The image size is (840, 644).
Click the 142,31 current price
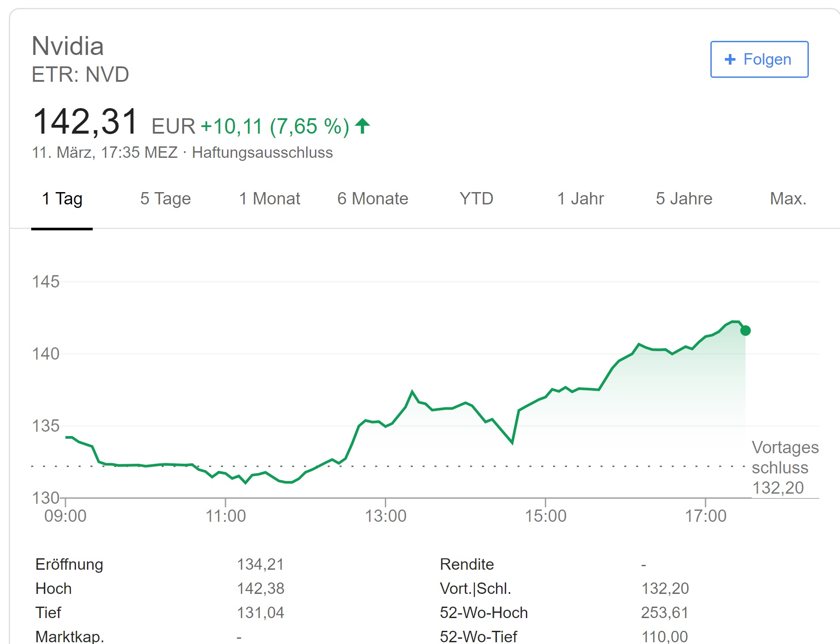(x=86, y=122)
